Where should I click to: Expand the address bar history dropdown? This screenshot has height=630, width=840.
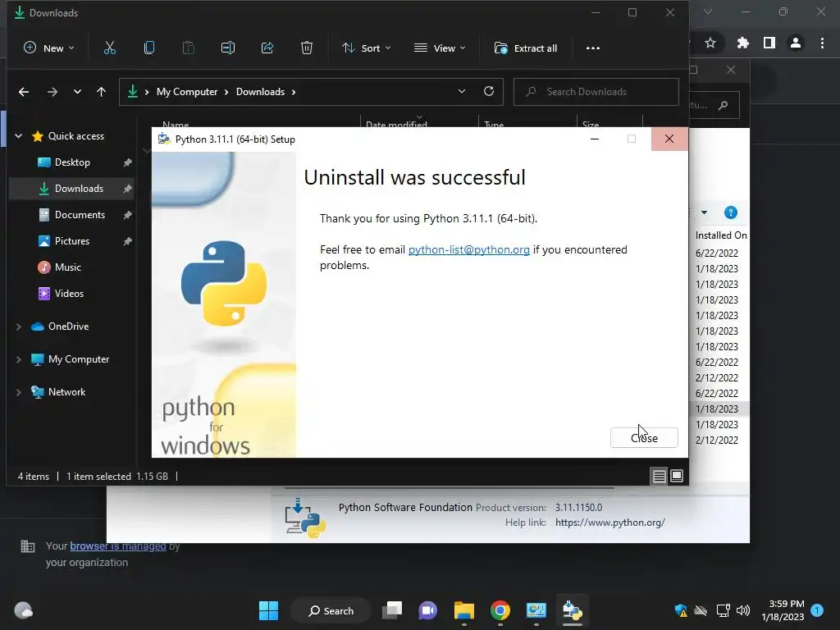[462, 92]
